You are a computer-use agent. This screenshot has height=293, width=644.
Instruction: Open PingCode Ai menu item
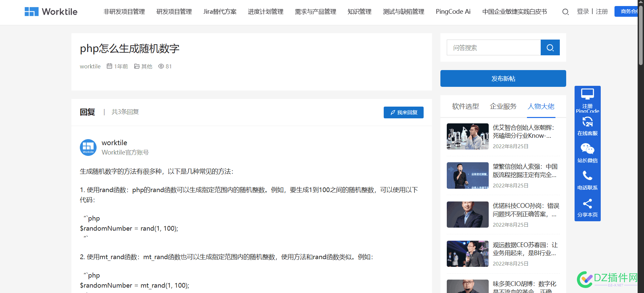tap(453, 12)
